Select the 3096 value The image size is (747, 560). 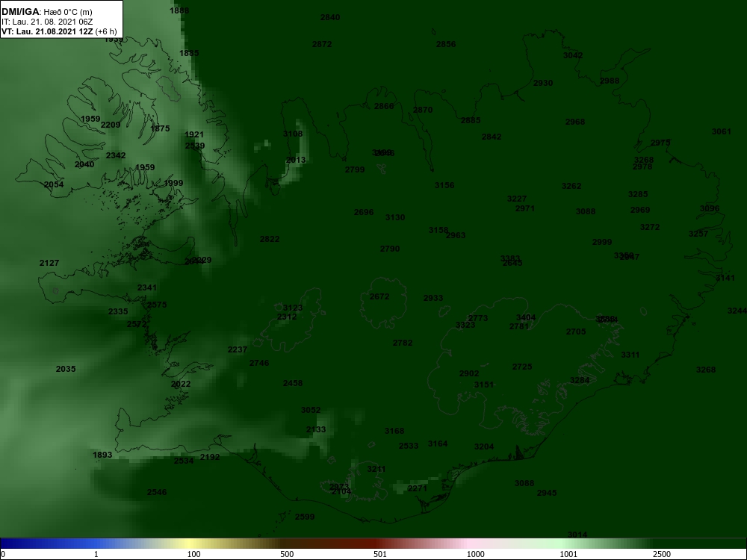(x=710, y=208)
